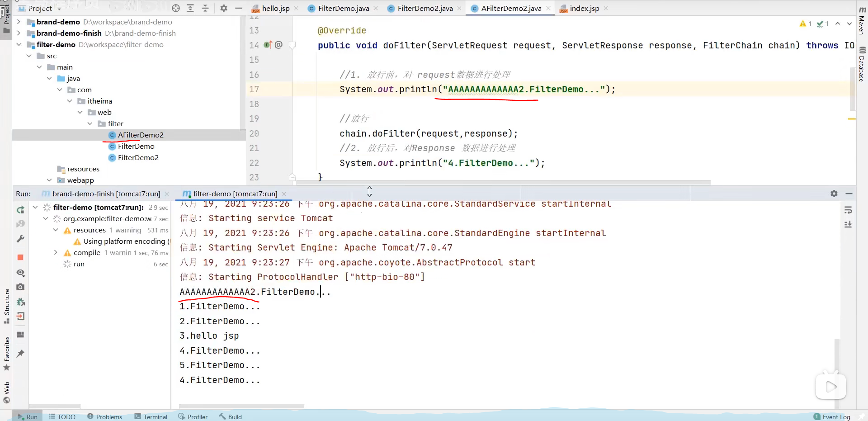
Task: Click the fold marker on line 14
Action: coord(292,45)
